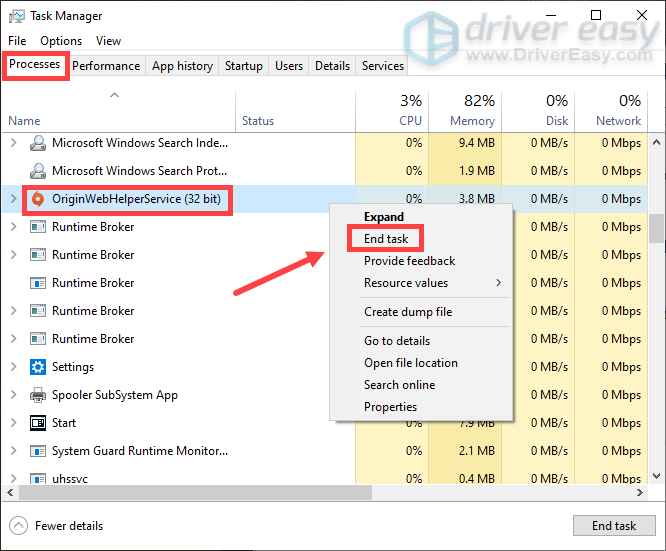Viewport: 666px width, 551px height.
Task: Click the Microsoft Windows Search Indexer icon
Action: pos(38,143)
